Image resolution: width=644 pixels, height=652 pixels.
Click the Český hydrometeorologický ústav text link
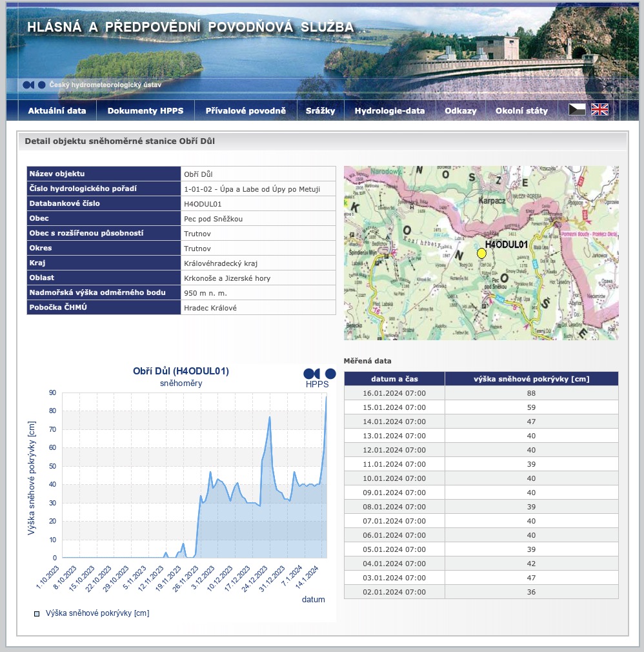pyautogui.click(x=105, y=85)
